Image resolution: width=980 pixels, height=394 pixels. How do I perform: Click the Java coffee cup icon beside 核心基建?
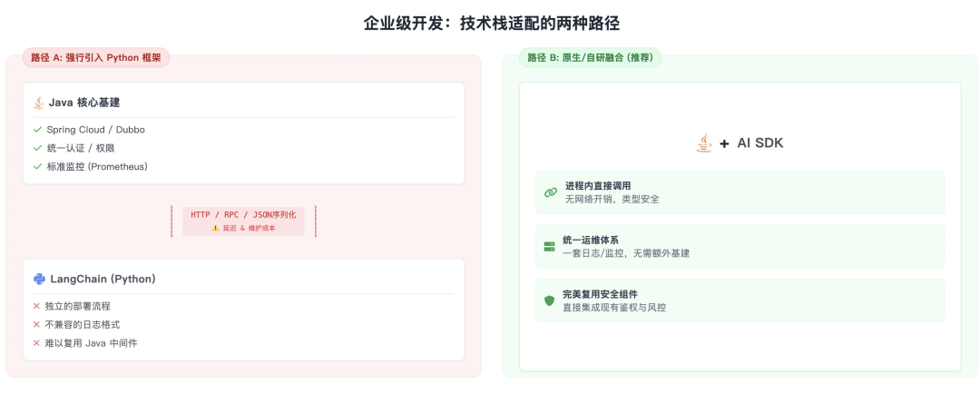pyautogui.click(x=39, y=103)
